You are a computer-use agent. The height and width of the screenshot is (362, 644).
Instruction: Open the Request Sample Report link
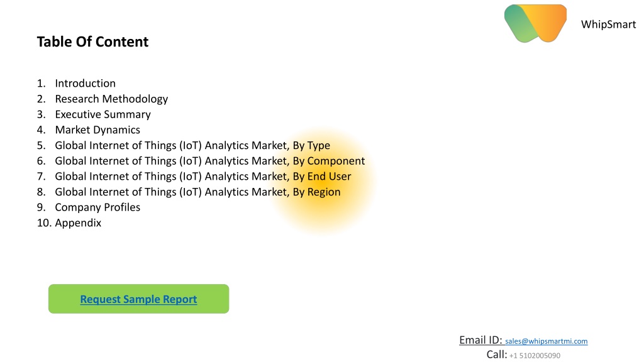[138, 299]
